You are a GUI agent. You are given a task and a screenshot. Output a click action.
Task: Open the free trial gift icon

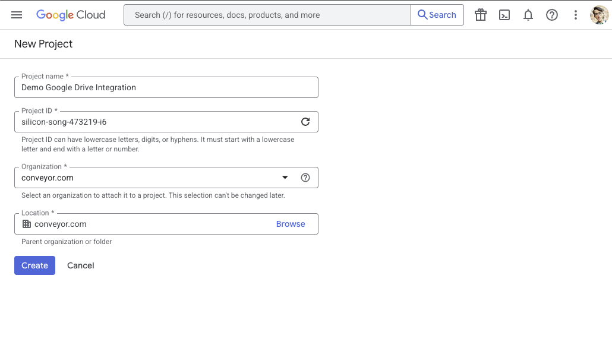click(x=481, y=15)
